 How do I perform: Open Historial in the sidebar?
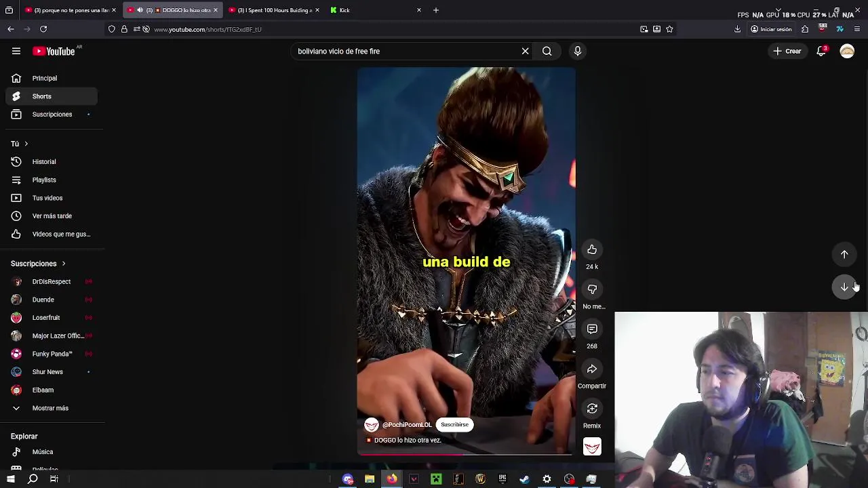point(52,161)
